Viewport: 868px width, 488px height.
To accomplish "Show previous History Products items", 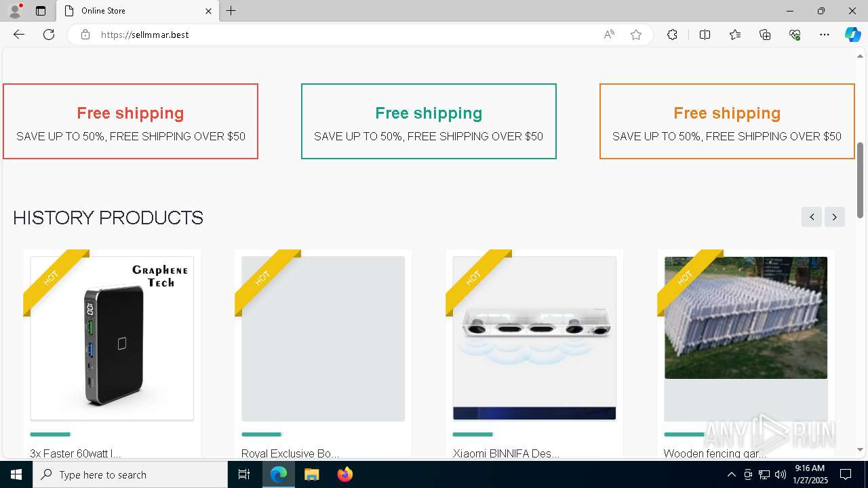I will (x=812, y=217).
